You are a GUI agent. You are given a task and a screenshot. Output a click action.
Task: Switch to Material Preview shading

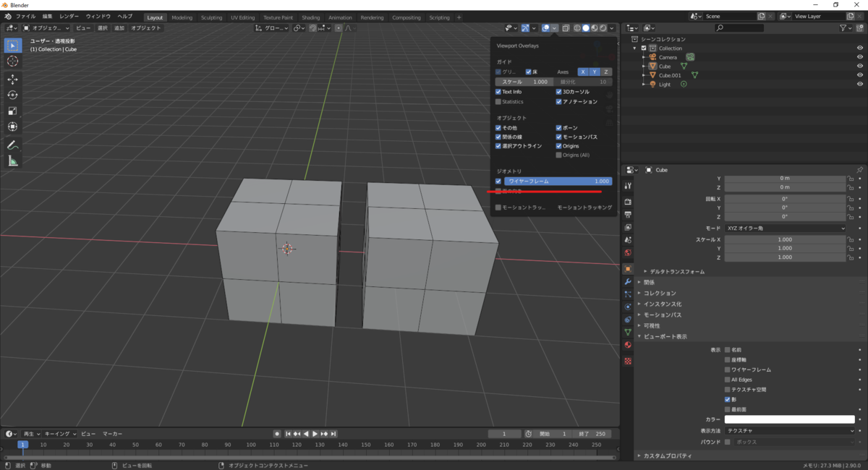click(x=595, y=28)
